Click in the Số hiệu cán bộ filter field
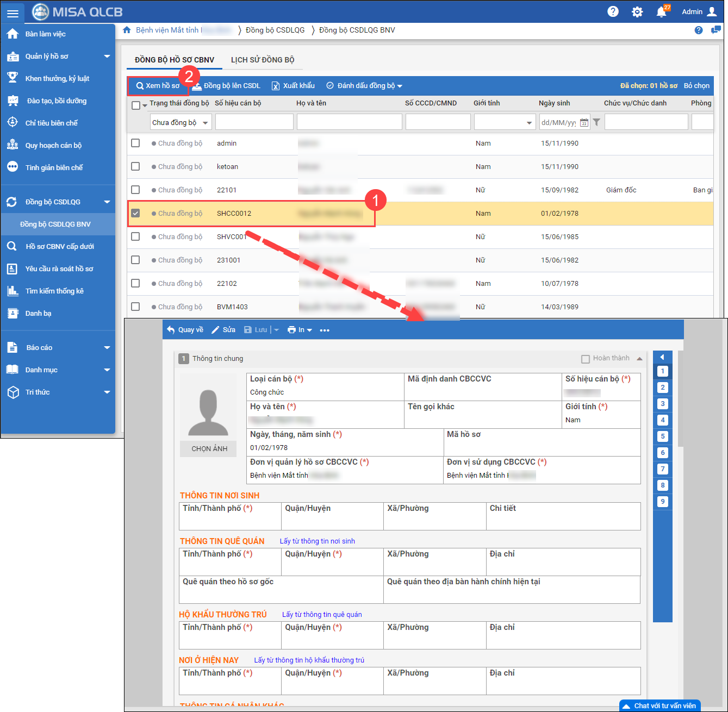 point(254,122)
